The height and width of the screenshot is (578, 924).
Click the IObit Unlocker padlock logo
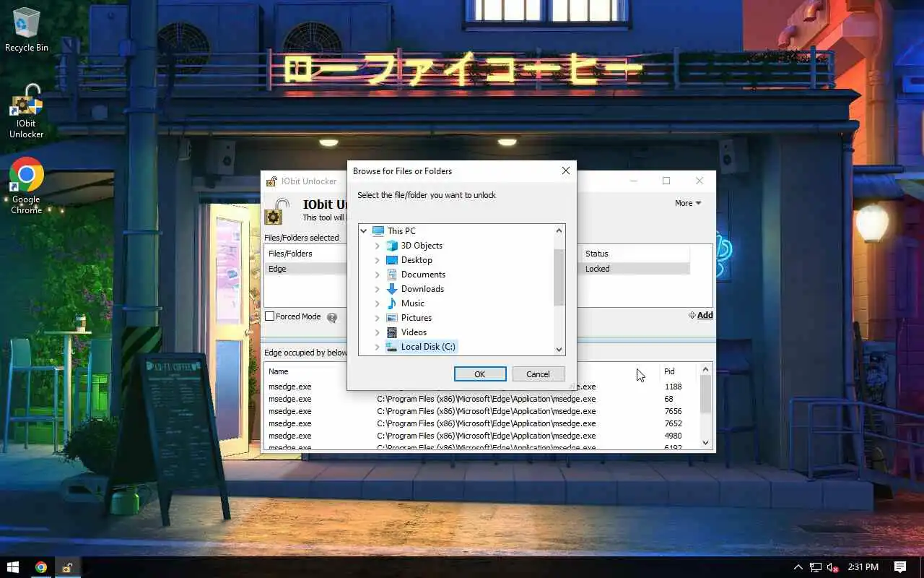[x=277, y=212]
